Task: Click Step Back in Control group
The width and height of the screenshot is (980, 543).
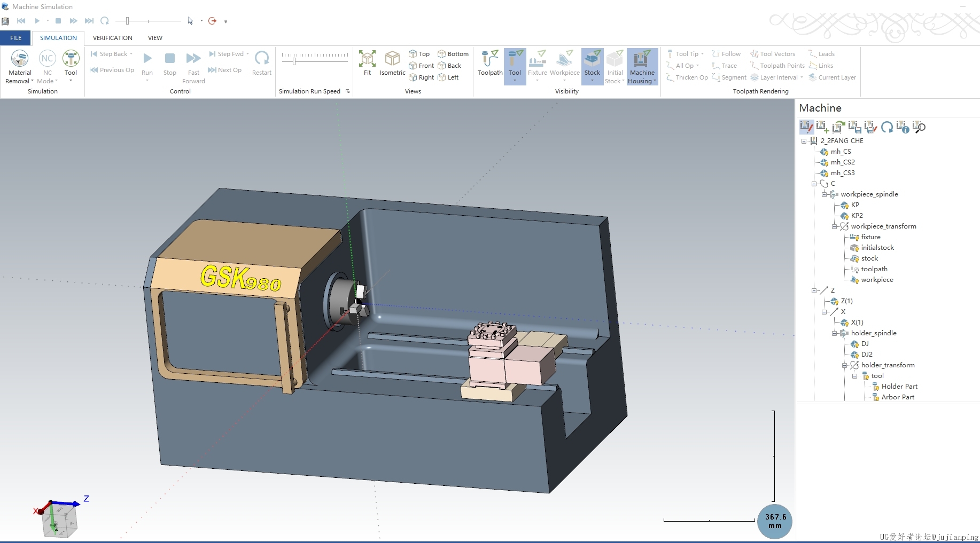Action: tap(111, 54)
